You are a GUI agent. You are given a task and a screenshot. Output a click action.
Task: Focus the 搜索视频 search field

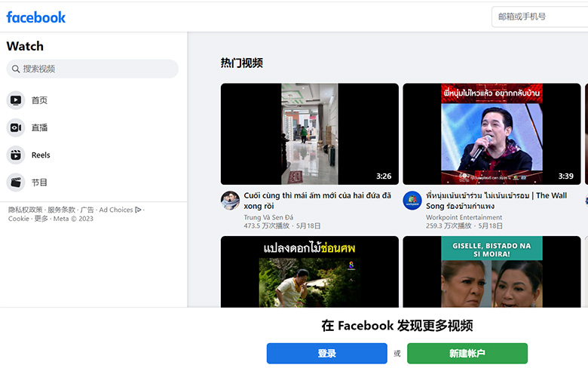click(x=93, y=69)
